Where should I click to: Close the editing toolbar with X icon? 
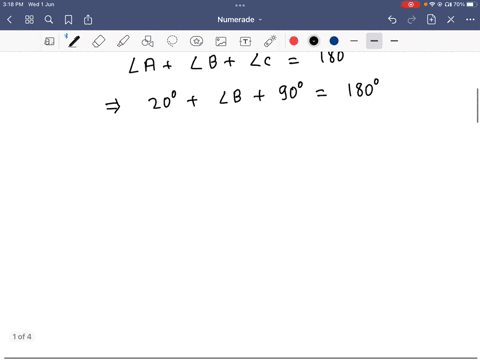451,20
